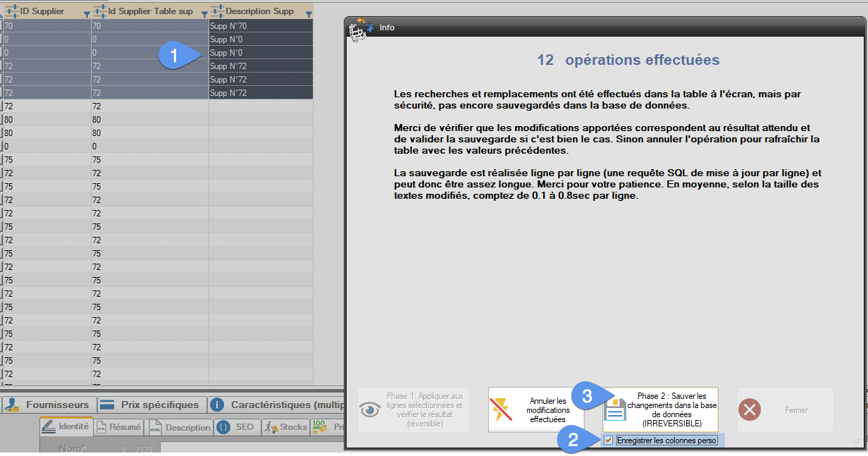Click the crossed lightning bolt icon
The image size is (868, 456).
[500, 407]
